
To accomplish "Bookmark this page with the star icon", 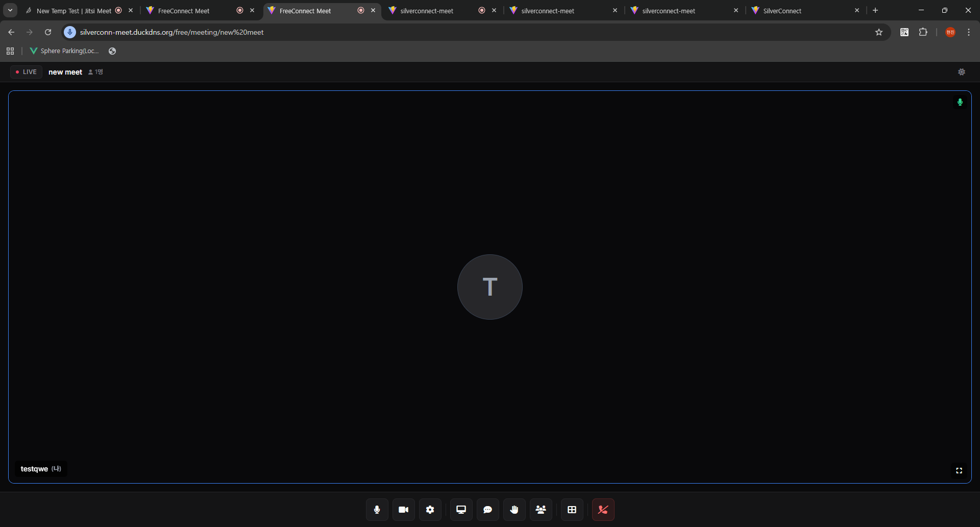I will [x=878, y=32].
